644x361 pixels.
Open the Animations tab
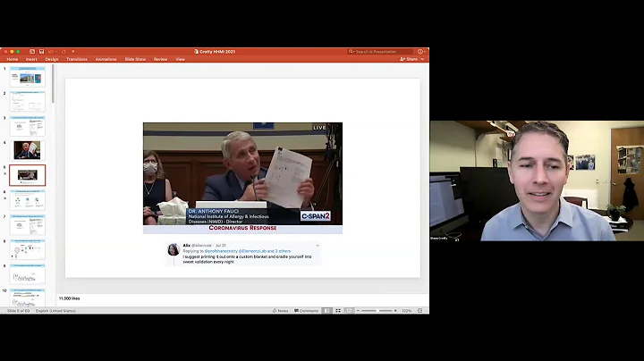click(x=106, y=60)
